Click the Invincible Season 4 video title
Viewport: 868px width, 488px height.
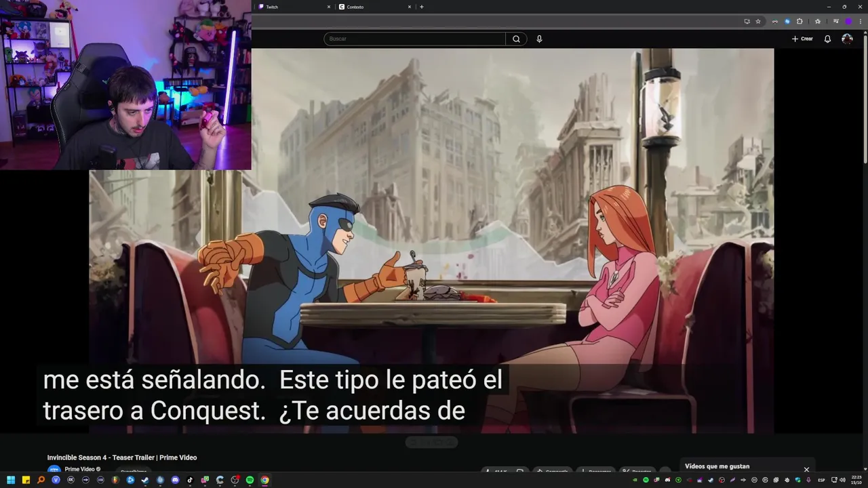122,457
